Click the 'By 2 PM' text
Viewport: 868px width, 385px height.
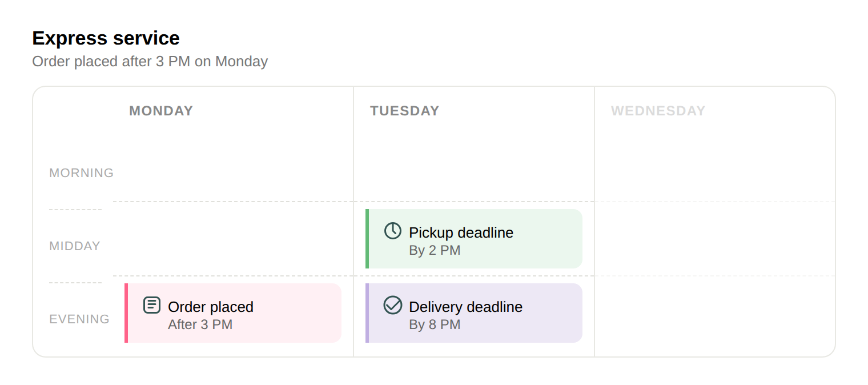(x=435, y=250)
